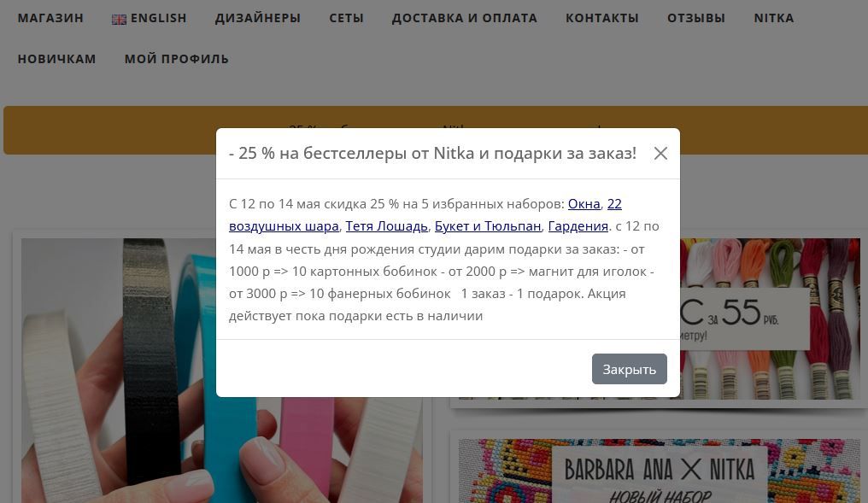Visit the Гардения set link
The width and height of the screenshot is (868, 503).
tap(578, 226)
